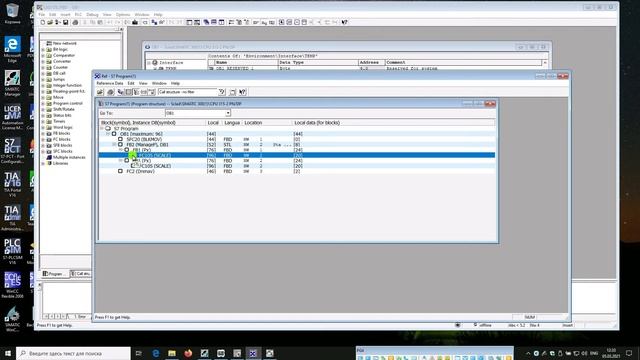This screenshot has width=640, height=360.
Task: Click Save icon in LAD editor toolbar
Action: (65, 22)
